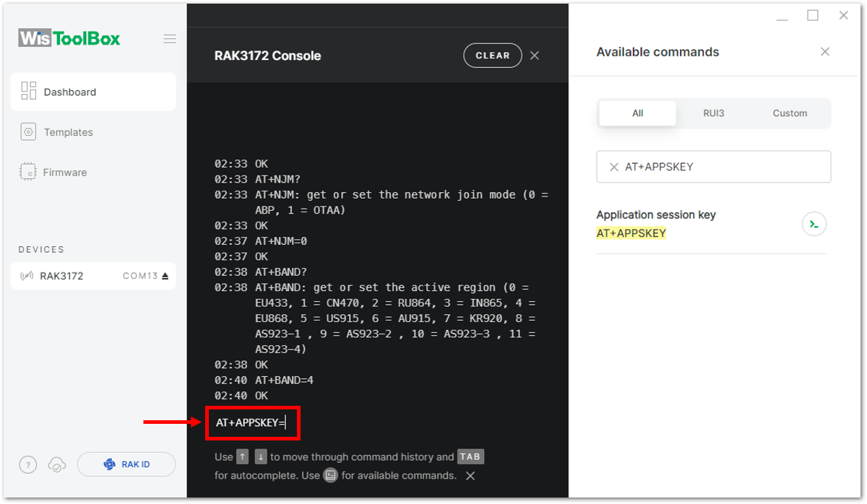Image resolution: width=867 pixels, height=504 pixels.
Task: Click the AT+NJM? console line
Action: tap(278, 179)
